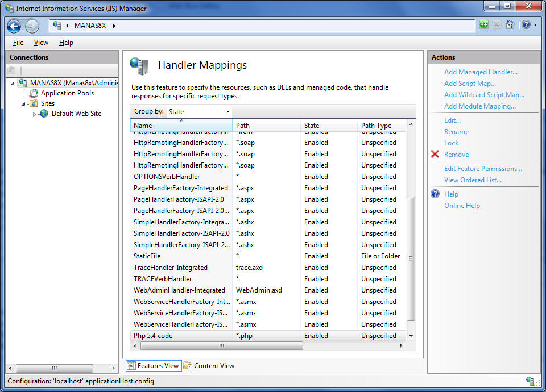Click the greyed stop icon in the address bar
546x392 pixels.
point(497,24)
